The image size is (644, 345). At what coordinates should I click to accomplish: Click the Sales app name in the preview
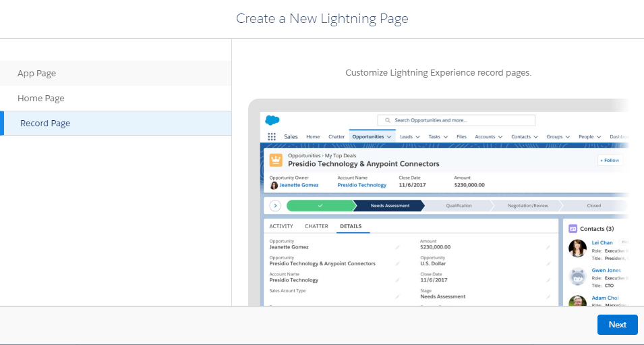click(x=291, y=136)
